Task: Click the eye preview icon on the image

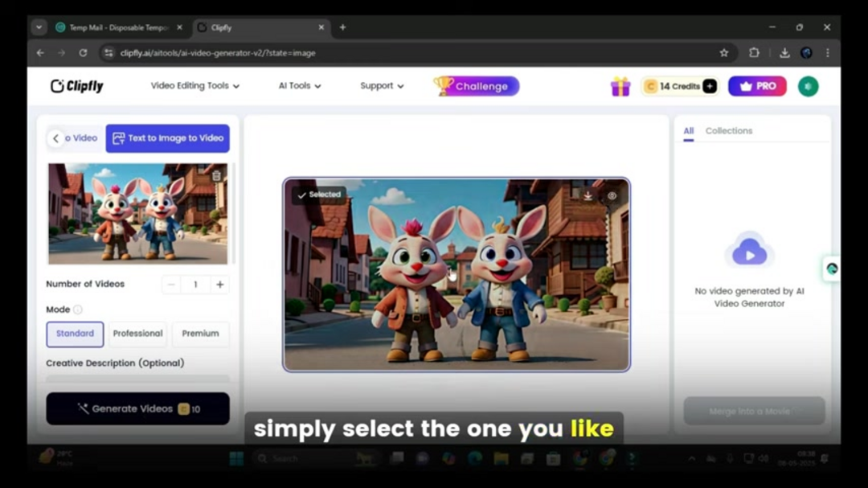Action: coord(612,195)
